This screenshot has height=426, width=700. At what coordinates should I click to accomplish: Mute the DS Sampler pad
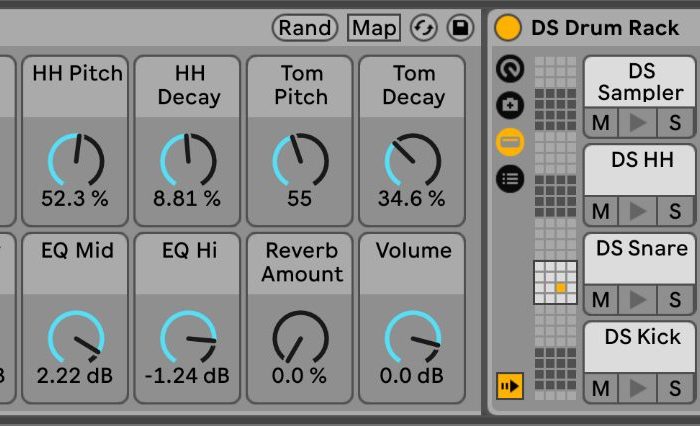tap(601, 122)
